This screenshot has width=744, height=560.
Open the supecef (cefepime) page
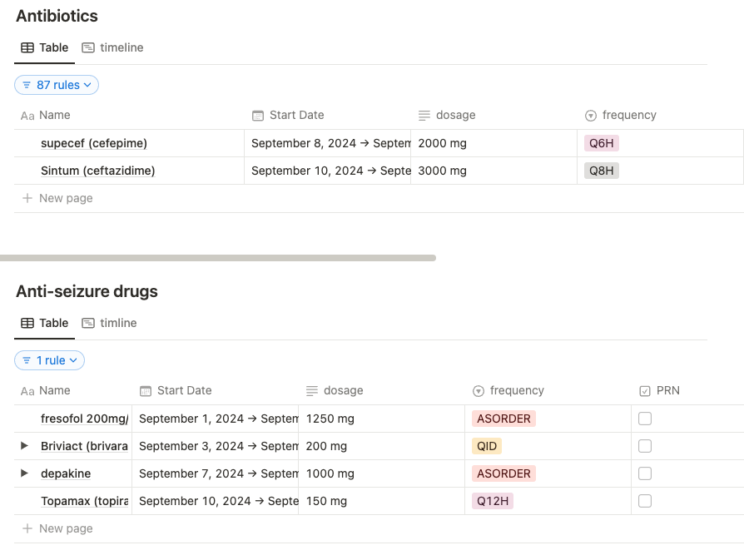[x=94, y=143]
